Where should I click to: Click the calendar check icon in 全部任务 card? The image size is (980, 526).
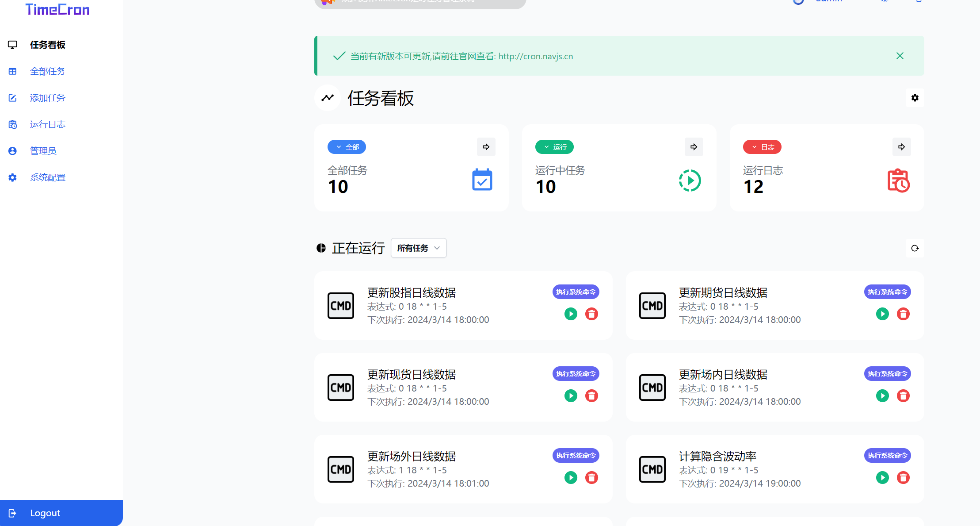[482, 180]
